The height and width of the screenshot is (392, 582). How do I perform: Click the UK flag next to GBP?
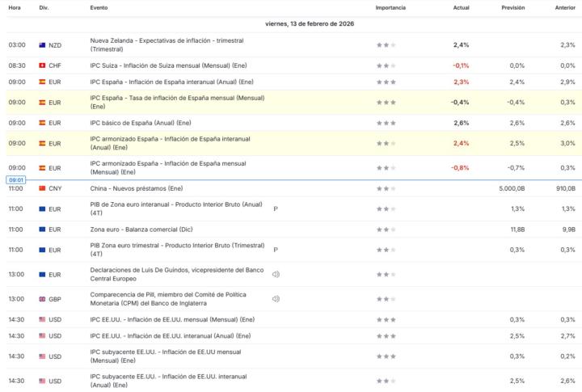click(x=42, y=299)
